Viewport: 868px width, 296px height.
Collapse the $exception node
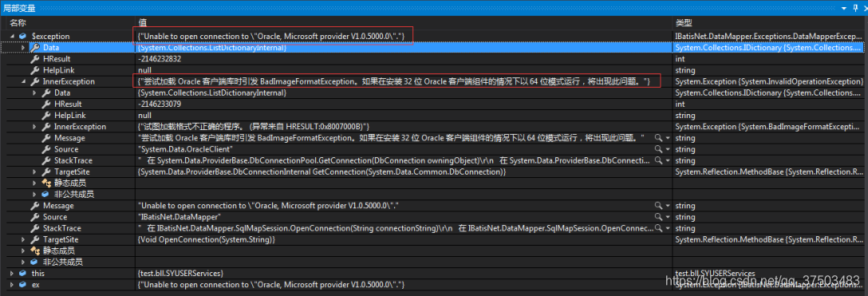[12, 37]
